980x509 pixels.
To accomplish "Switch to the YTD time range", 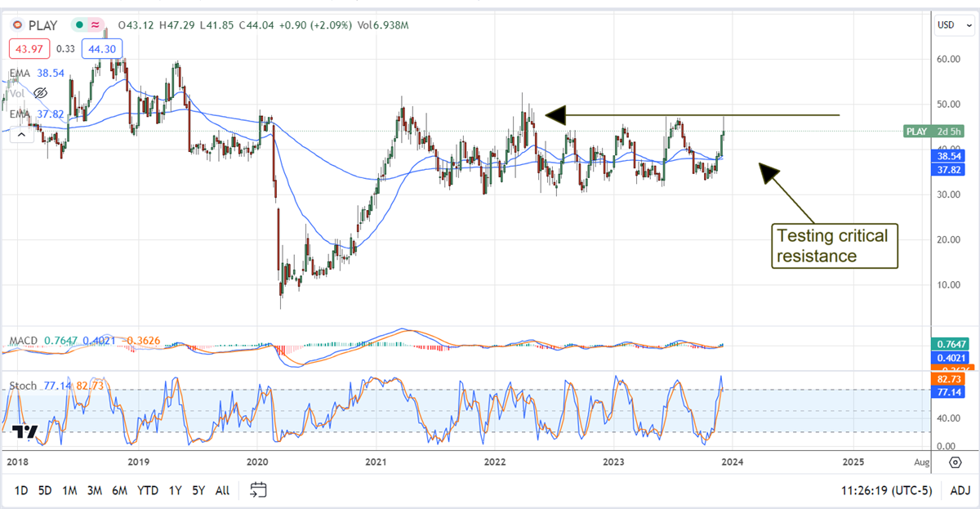I will tap(148, 490).
